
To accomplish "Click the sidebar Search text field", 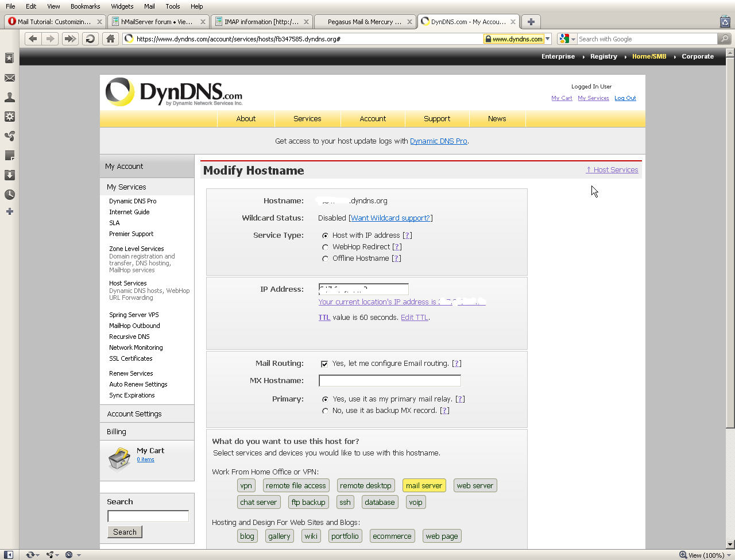I will 148,516.
